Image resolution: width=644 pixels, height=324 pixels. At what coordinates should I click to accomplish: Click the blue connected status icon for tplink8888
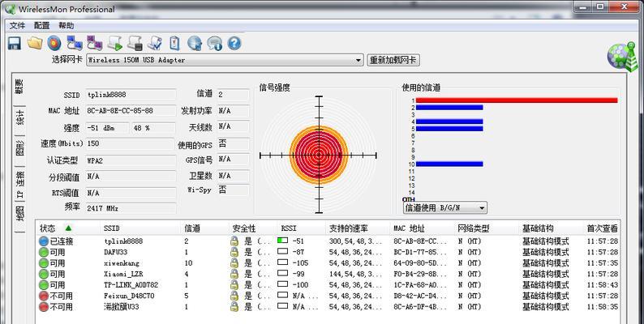point(44,241)
